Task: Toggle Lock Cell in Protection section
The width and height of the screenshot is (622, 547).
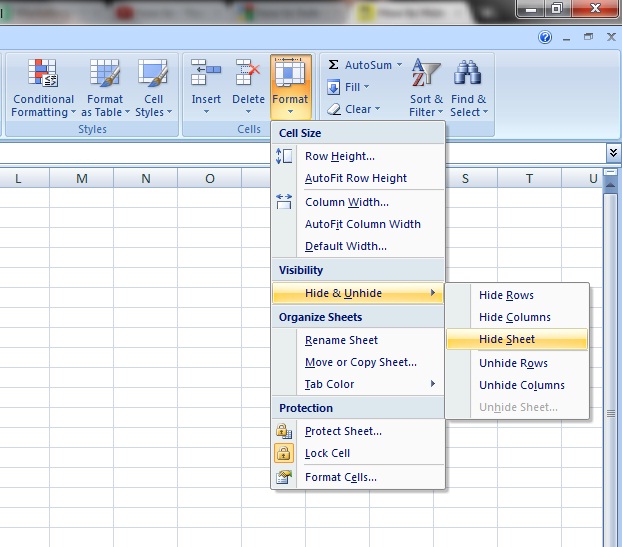Action: pyautogui.click(x=327, y=453)
